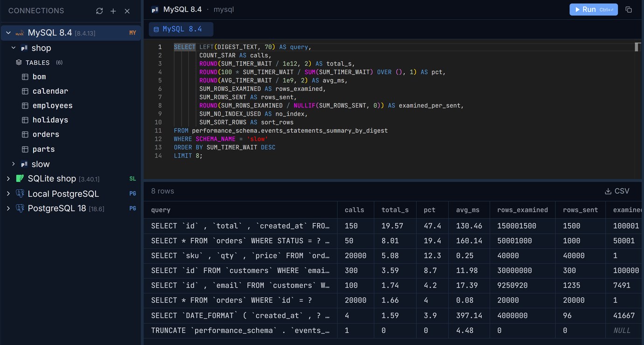Click the rows_sent column header

tap(581, 210)
